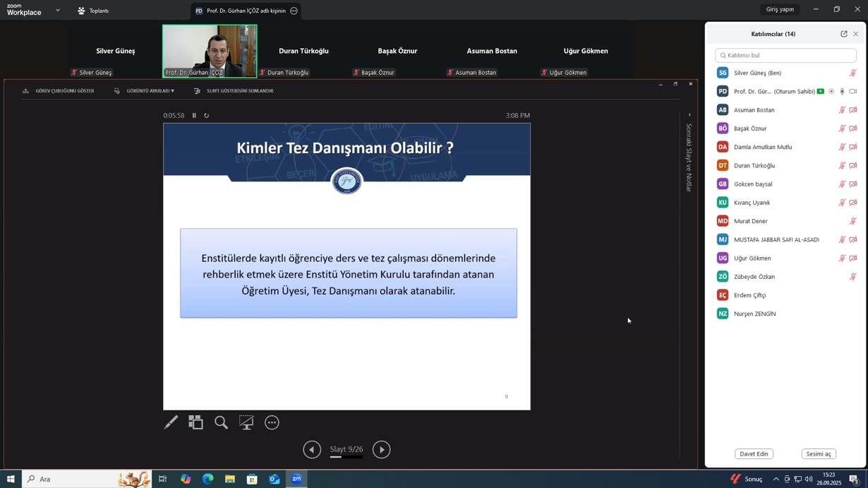The image size is (868, 488).
Task: Pause the presentation timer
Action: pos(194,115)
